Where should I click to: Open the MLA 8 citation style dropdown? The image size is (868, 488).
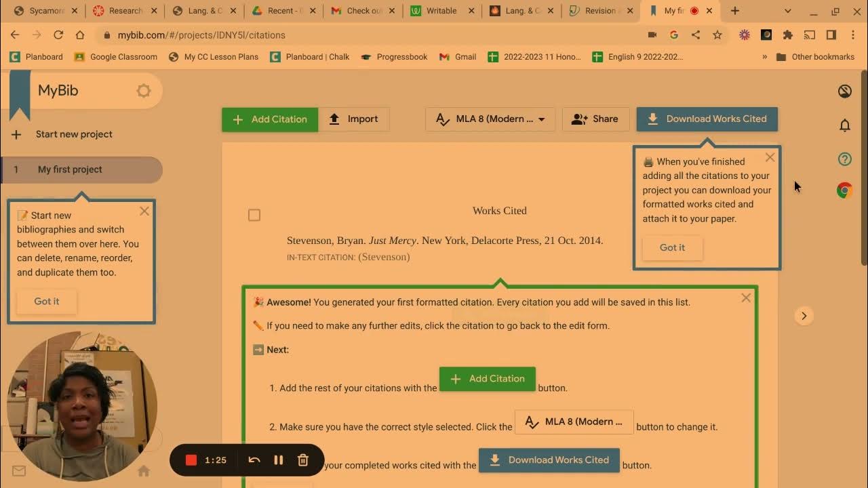[x=490, y=119]
